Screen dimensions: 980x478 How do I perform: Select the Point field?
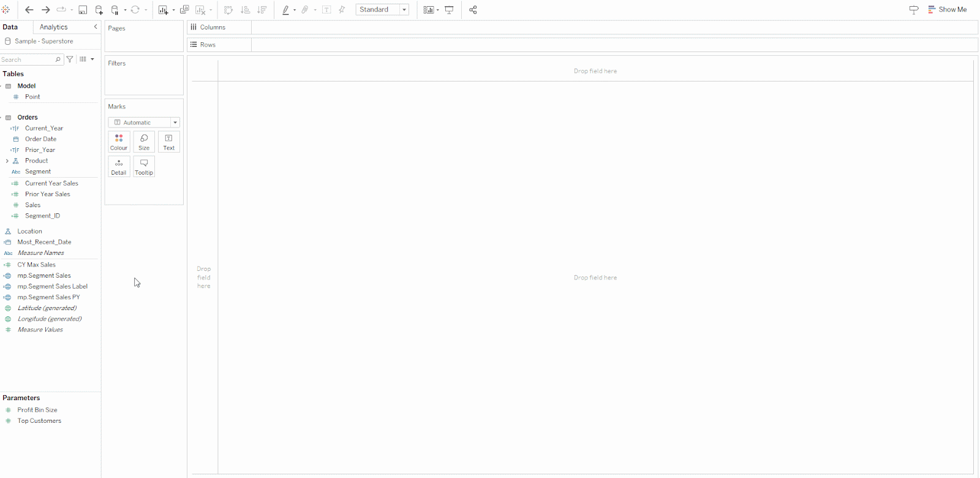pyautogui.click(x=32, y=97)
